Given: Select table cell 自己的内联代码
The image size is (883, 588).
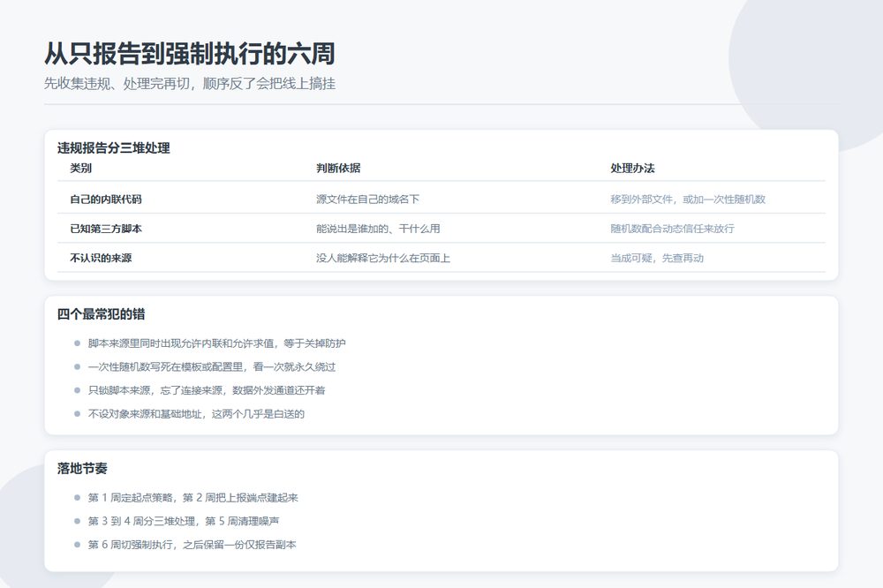Looking at the screenshot, I should click(106, 199).
